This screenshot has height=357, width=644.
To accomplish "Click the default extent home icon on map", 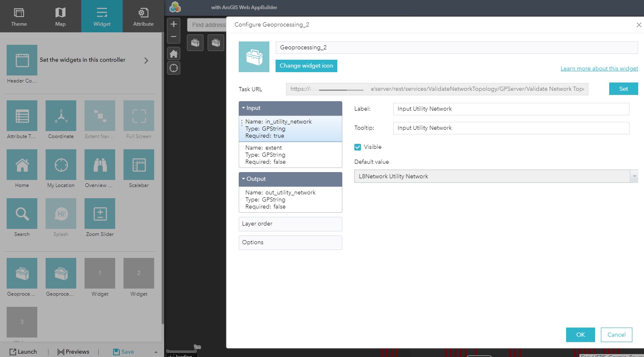I will (173, 53).
